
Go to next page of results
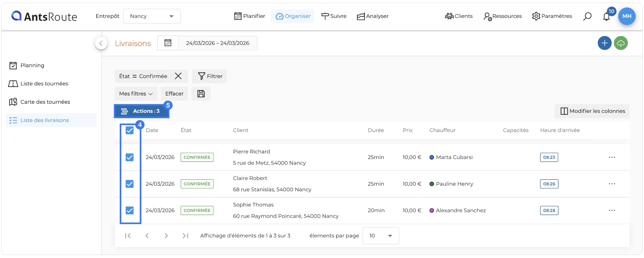166,236
